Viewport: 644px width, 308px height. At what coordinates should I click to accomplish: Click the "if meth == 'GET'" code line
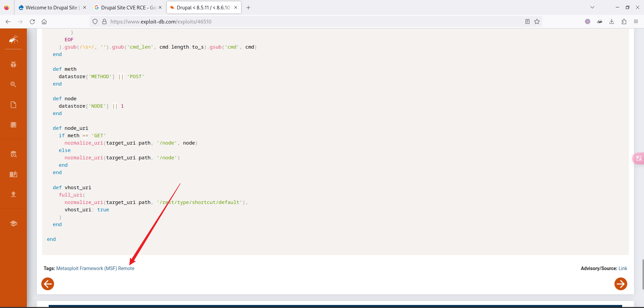coord(82,136)
